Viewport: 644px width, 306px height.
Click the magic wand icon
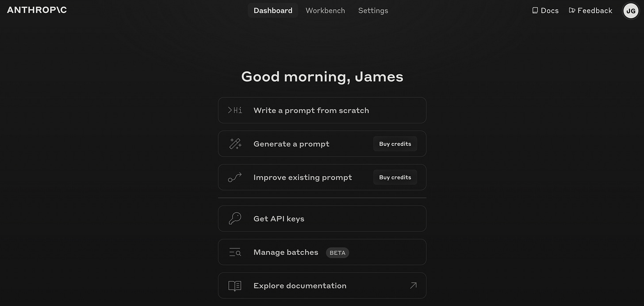(x=235, y=144)
